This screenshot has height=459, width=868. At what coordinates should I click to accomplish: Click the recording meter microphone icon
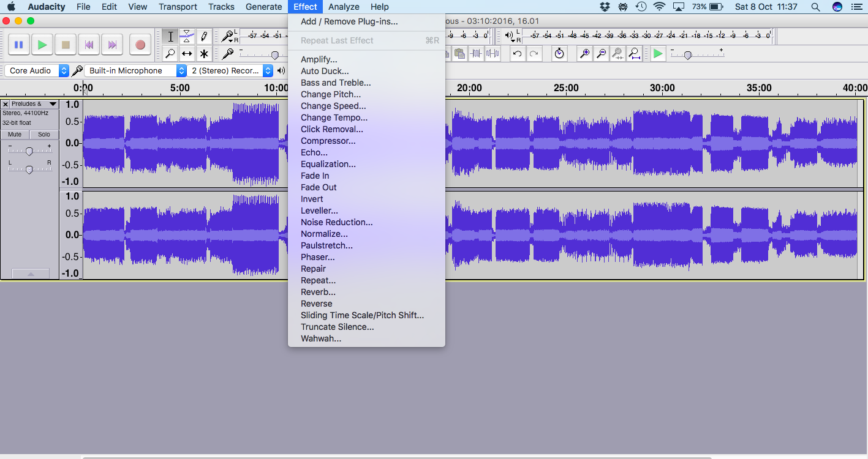pos(227,36)
